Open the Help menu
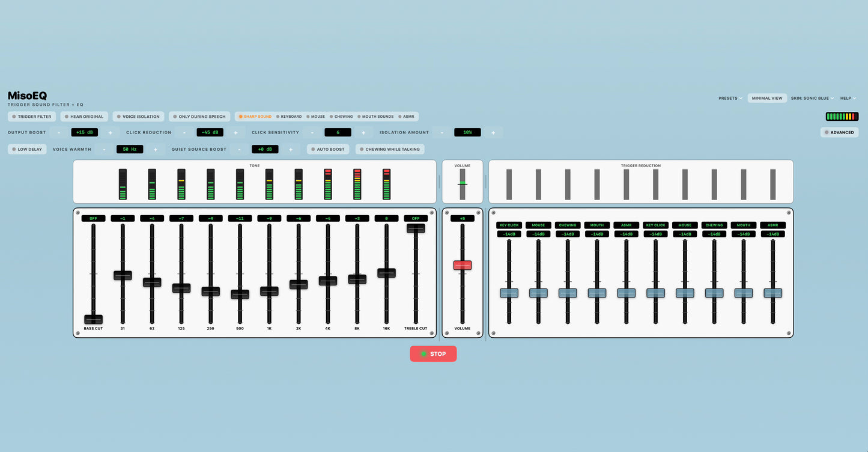The image size is (868, 452). coord(848,98)
